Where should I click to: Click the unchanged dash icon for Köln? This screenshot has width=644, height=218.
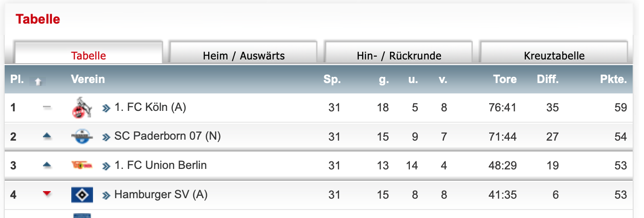pos(46,108)
